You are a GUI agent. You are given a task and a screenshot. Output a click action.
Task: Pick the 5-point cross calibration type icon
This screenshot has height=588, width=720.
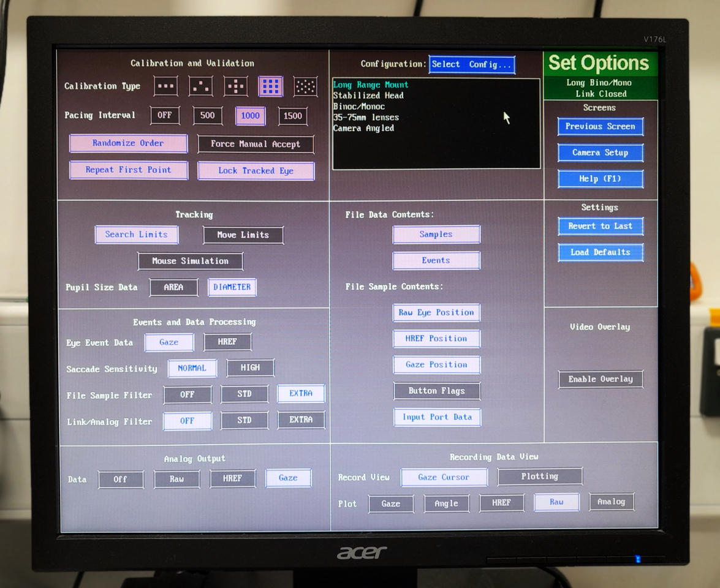(235, 86)
